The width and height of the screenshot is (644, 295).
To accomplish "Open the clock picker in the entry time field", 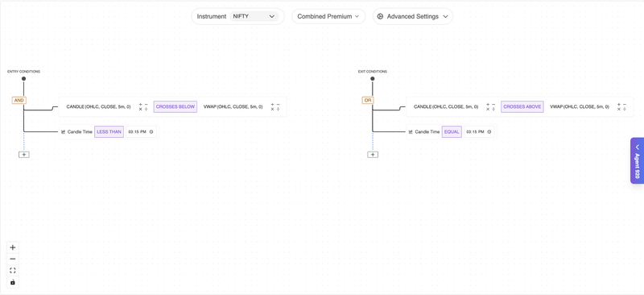I will click(151, 131).
